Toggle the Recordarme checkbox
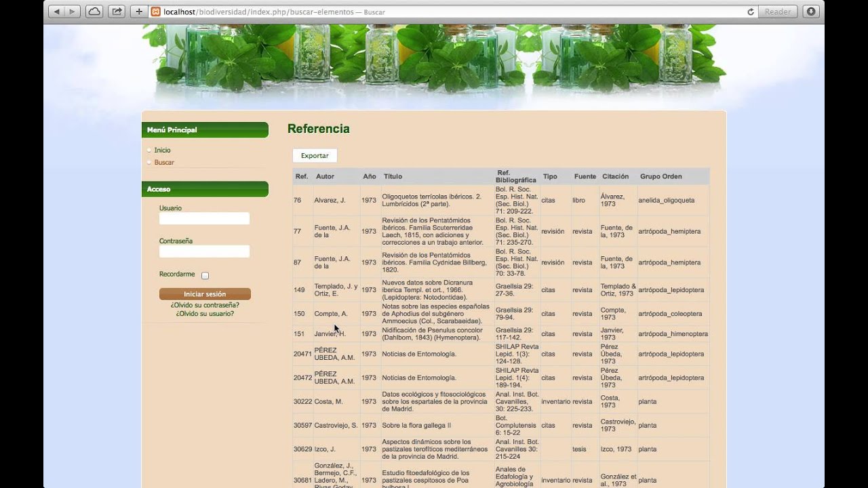Screen dimensions: 868x488 [205, 275]
